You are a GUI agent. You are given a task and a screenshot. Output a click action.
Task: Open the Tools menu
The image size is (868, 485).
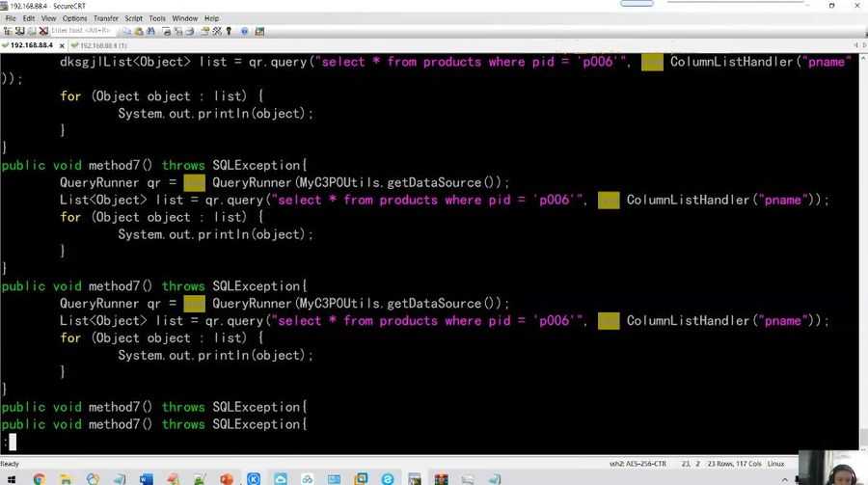[157, 18]
